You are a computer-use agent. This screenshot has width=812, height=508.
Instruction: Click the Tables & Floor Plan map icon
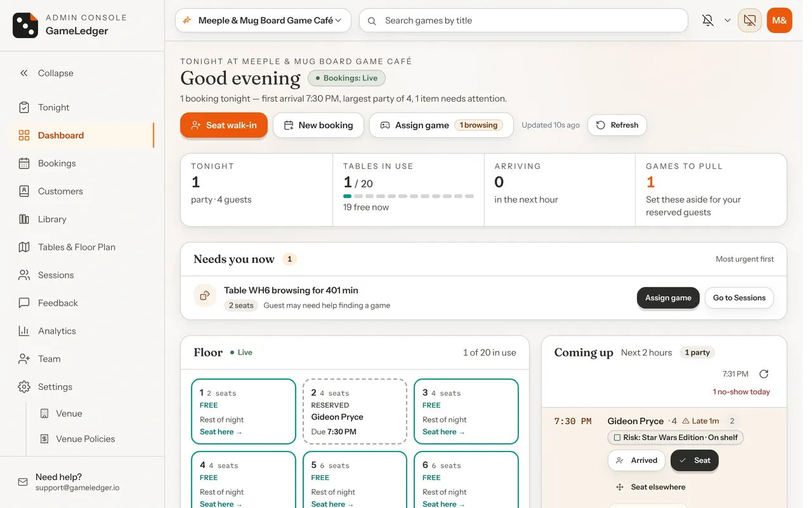coord(24,247)
